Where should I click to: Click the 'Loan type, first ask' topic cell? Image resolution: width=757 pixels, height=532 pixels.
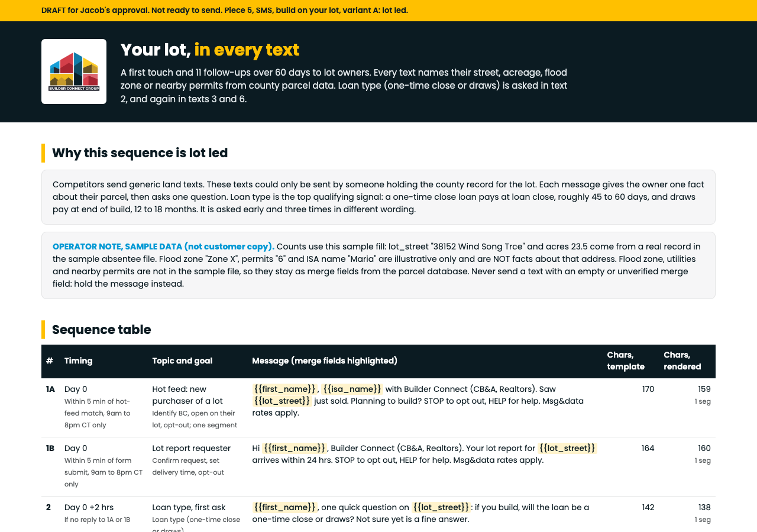[189, 507]
